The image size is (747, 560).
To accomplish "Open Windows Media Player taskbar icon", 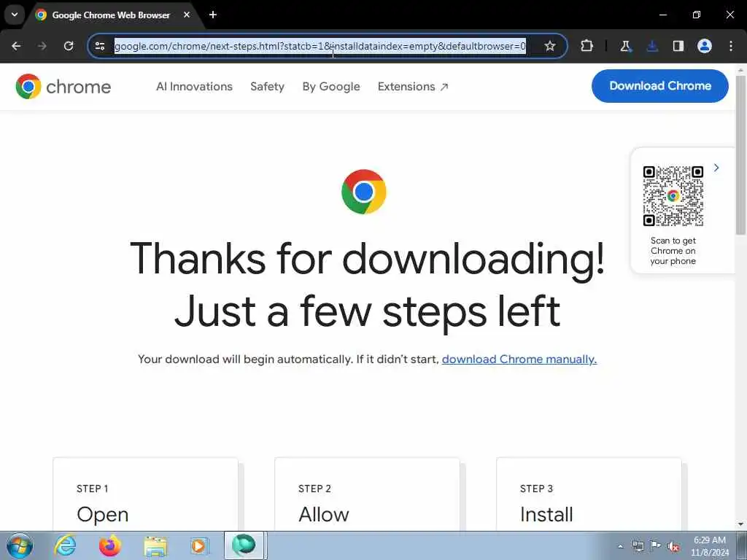I will click(x=198, y=545).
